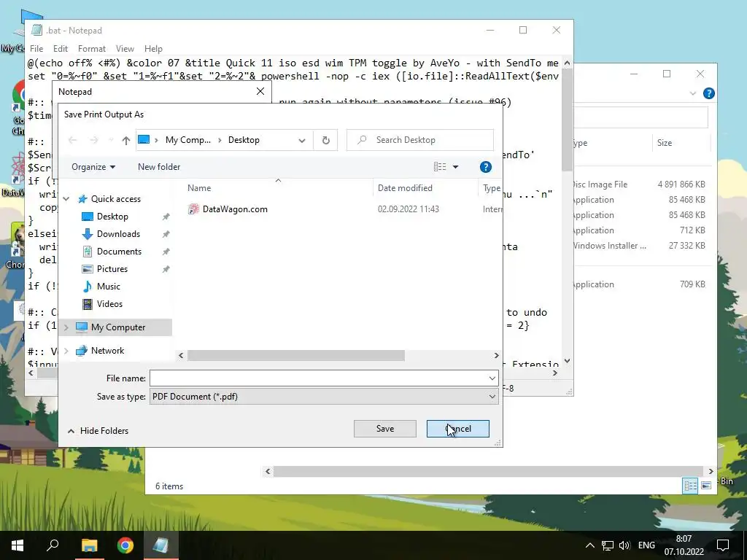Click the Explorer window horizontal scrollbar

point(488,472)
